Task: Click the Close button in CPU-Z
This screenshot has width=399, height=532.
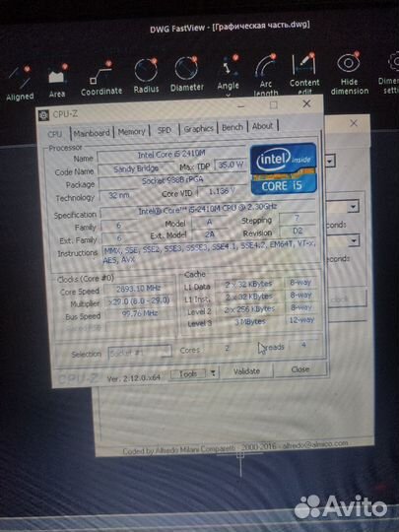Action: tap(300, 369)
